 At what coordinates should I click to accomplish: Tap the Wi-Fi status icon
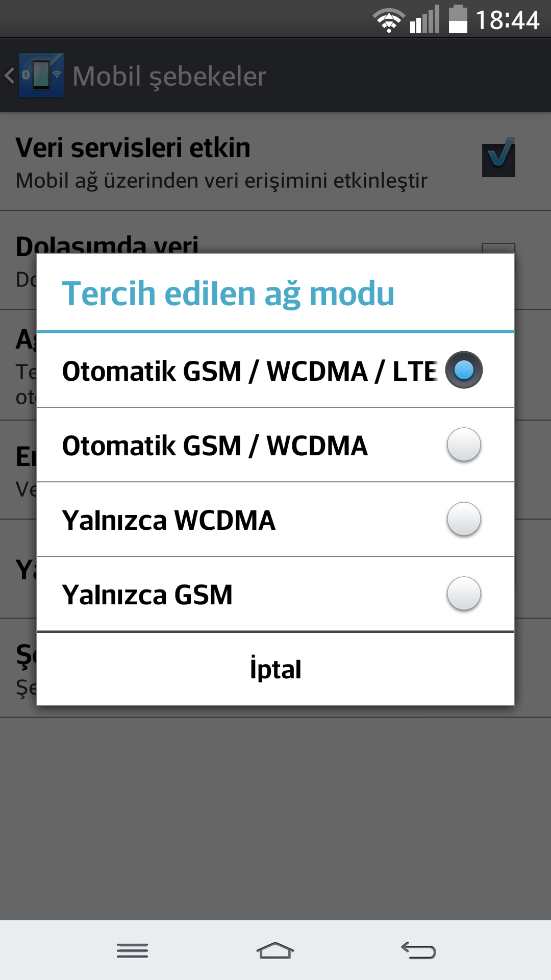[x=389, y=20]
